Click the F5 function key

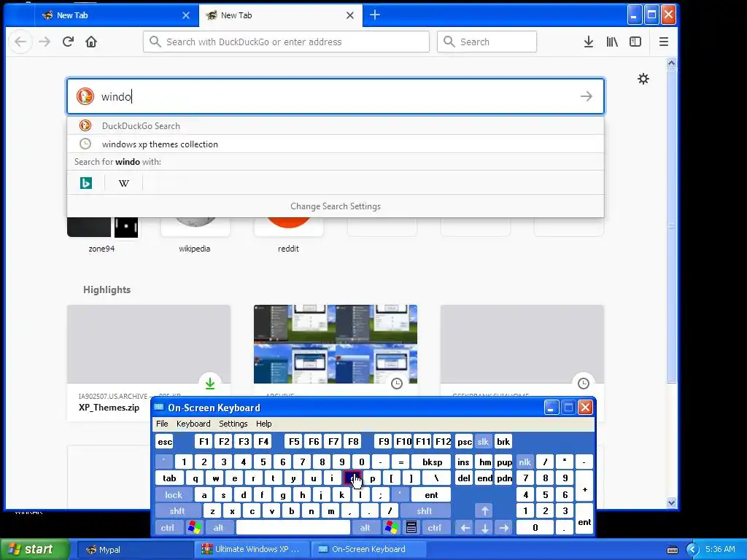[x=294, y=441]
